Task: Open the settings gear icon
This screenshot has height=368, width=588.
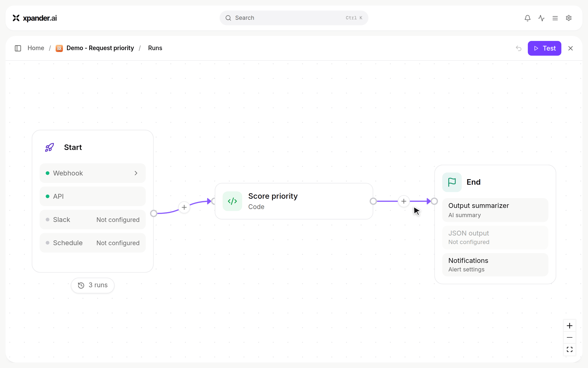Action: tap(569, 18)
